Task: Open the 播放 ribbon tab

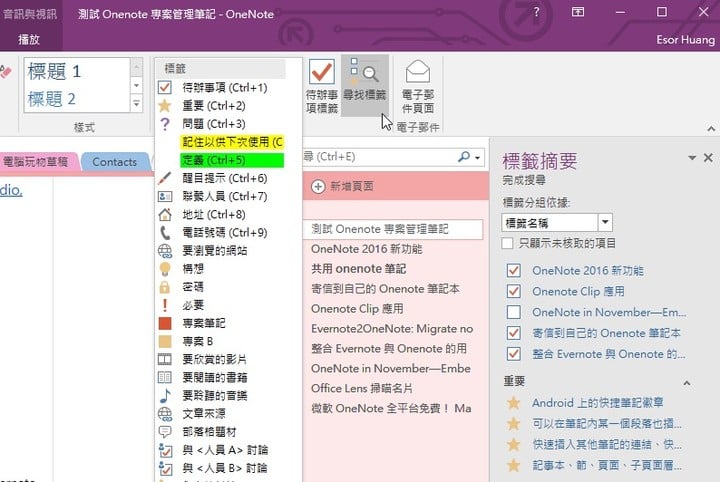Action: point(30,41)
